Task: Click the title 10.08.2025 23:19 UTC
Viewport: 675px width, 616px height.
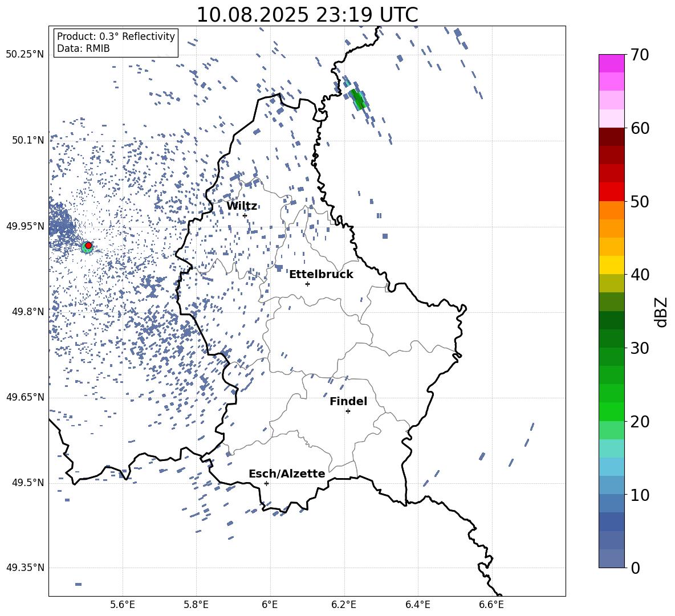Action: point(307,15)
